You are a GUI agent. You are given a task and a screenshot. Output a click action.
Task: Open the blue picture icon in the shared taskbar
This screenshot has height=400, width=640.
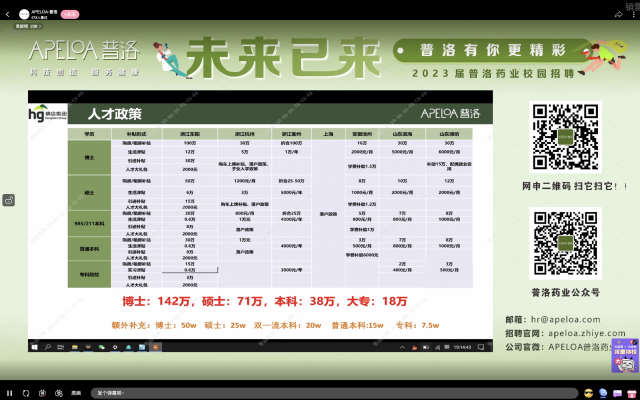point(142,347)
